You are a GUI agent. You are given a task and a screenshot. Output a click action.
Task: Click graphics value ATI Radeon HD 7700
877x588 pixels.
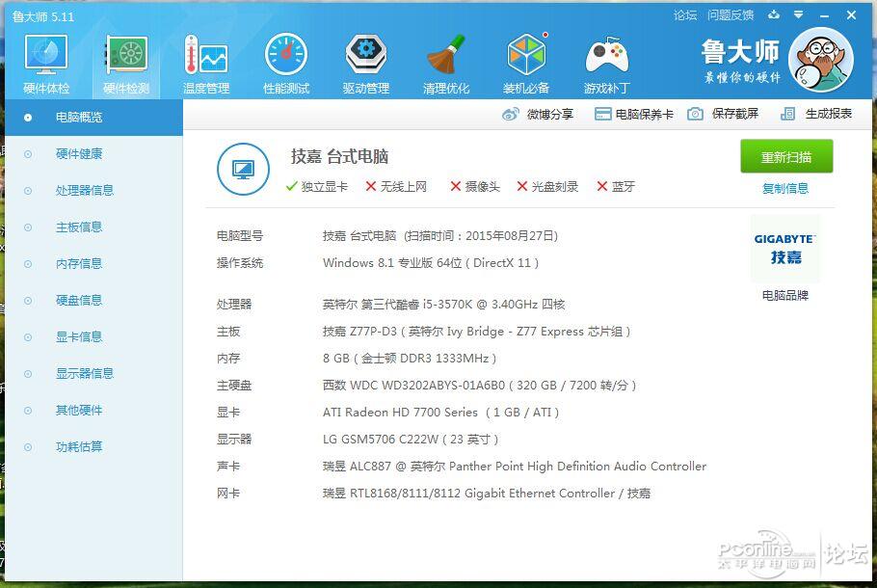point(440,413)
